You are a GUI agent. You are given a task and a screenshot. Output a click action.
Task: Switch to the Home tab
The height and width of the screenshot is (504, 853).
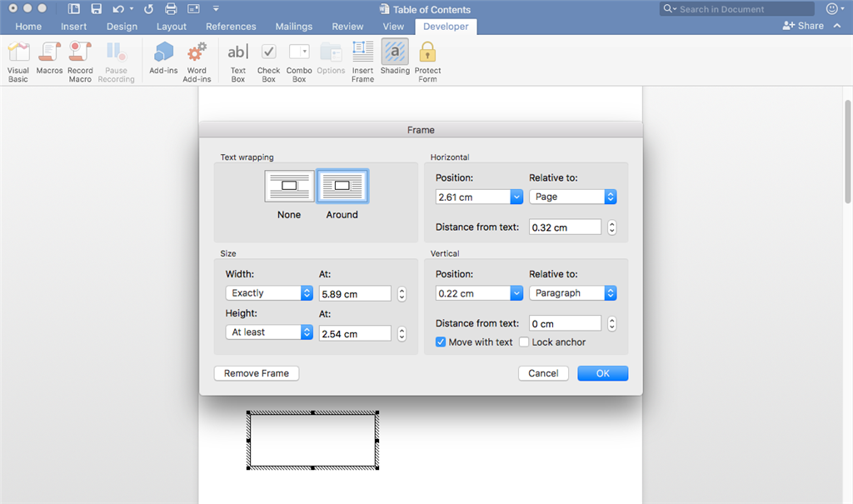pos(28,26)
